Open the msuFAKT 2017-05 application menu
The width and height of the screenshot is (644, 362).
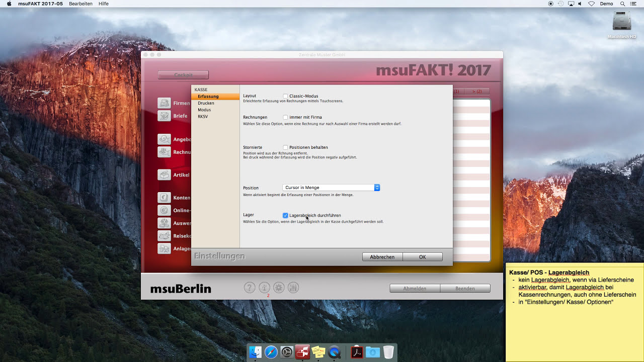click(x=41, y=4)
